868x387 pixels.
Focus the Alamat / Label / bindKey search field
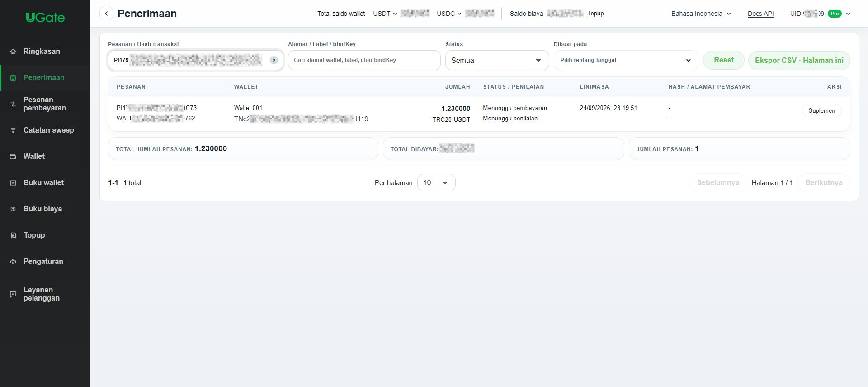[x=364, y=60]
